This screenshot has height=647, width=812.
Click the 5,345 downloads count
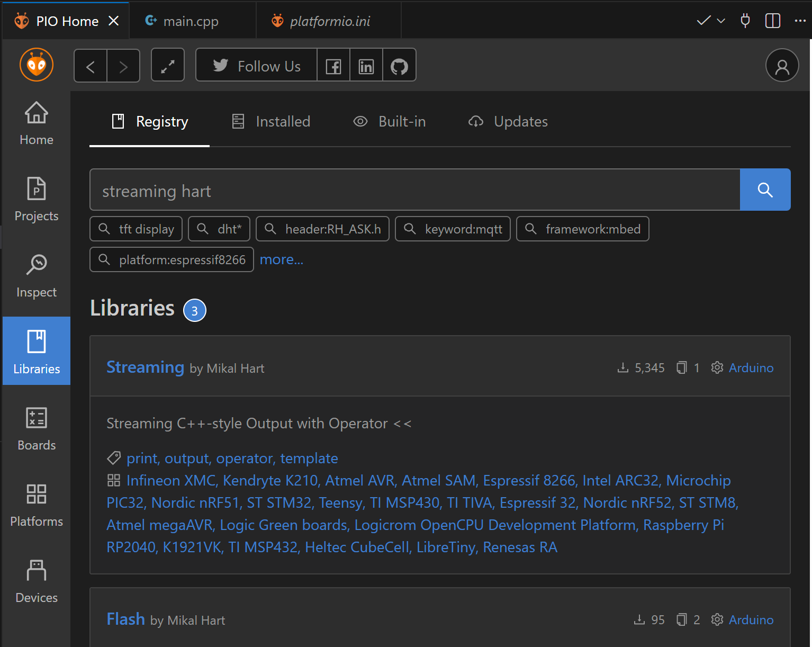click(x=649, y=368)
